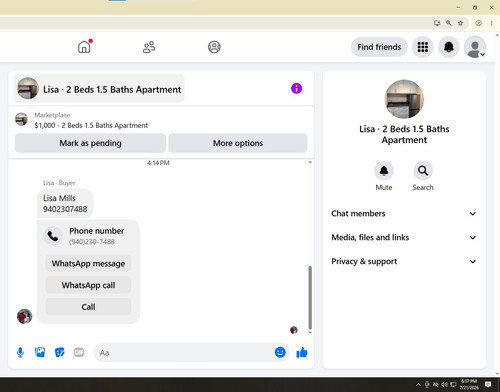
Task: Click Find friends button
Action: pyautogui.click(x=379, y=47)
